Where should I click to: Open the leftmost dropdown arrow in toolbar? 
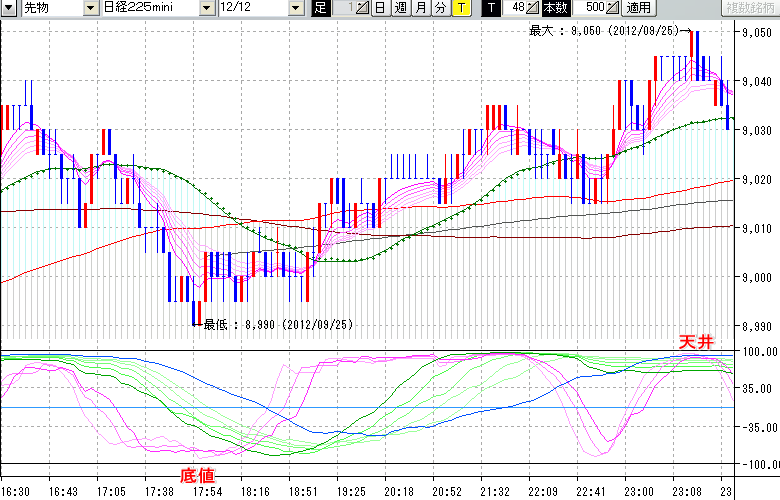9,8
